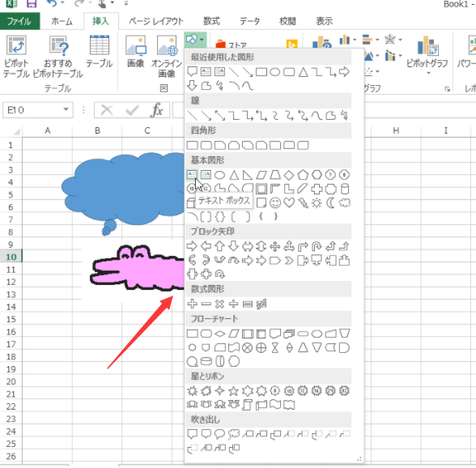Select the Text Box shape in 基本図形

(192, 175)
